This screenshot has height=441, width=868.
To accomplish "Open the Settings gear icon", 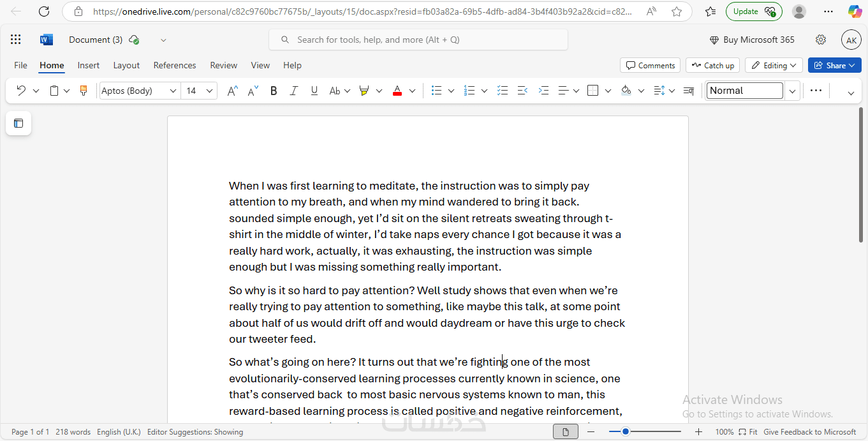I will (821, 40).
